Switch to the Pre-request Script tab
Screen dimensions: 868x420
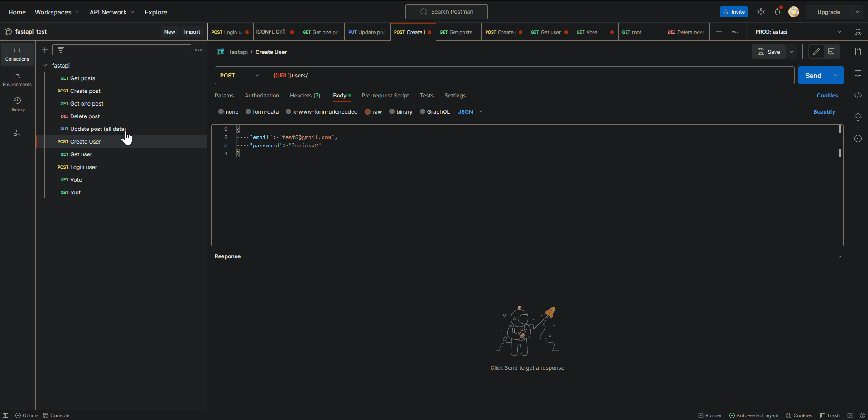point(385,96)
